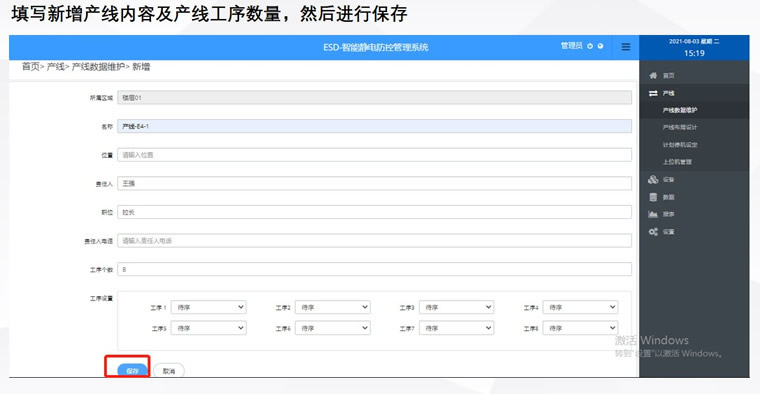
Task: Click the 产线 swap-arrows icon in sidebar
Action: click(x=653, y=93)
